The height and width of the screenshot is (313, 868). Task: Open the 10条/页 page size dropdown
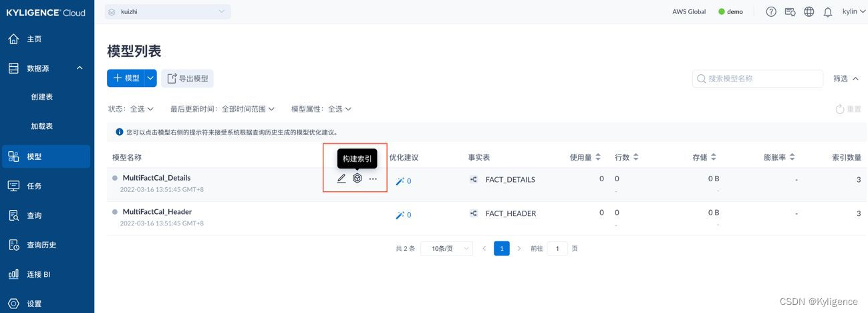pyautogui.click(x=446, y=248)
